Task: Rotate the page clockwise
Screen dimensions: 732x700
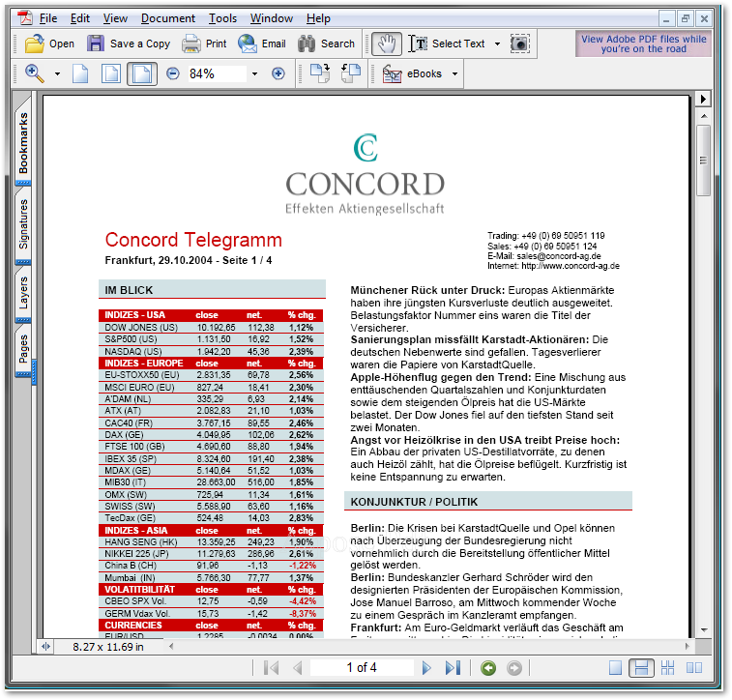Action: tap(320, 73)
